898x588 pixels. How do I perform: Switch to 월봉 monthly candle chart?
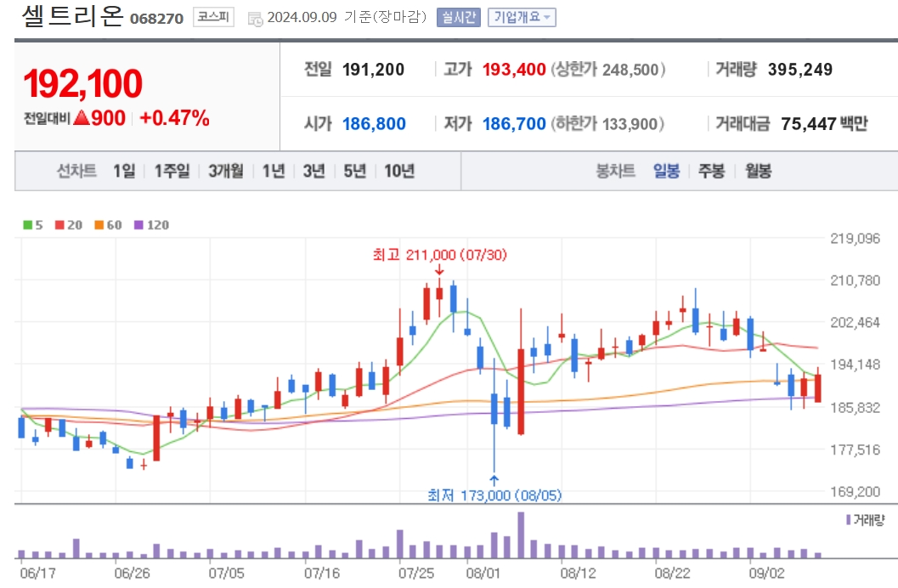758,171
